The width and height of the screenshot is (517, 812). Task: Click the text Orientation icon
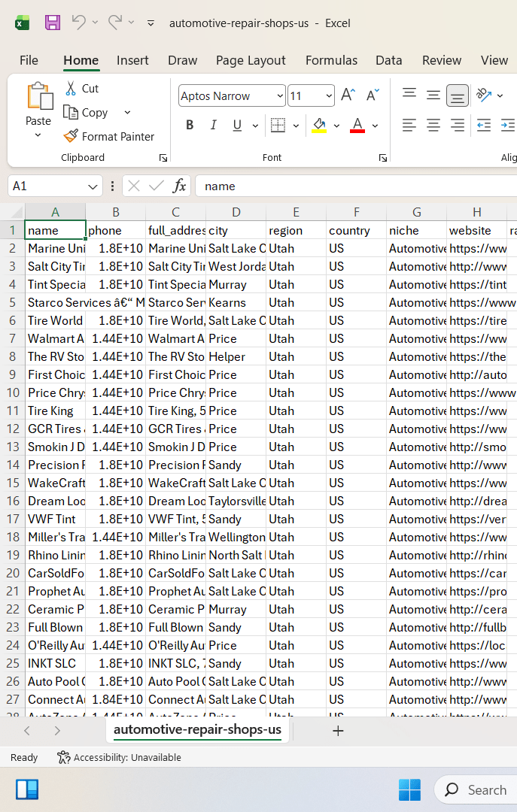point(483,95)
